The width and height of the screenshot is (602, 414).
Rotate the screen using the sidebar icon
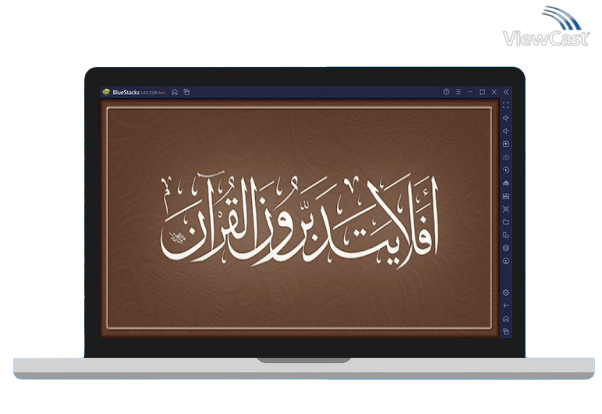click(506, 235)
